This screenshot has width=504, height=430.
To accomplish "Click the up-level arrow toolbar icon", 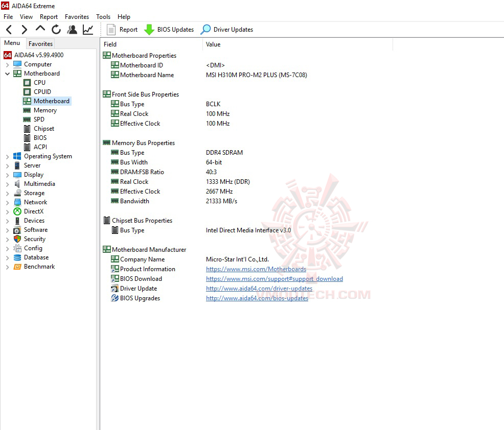I will click(40, 29).
